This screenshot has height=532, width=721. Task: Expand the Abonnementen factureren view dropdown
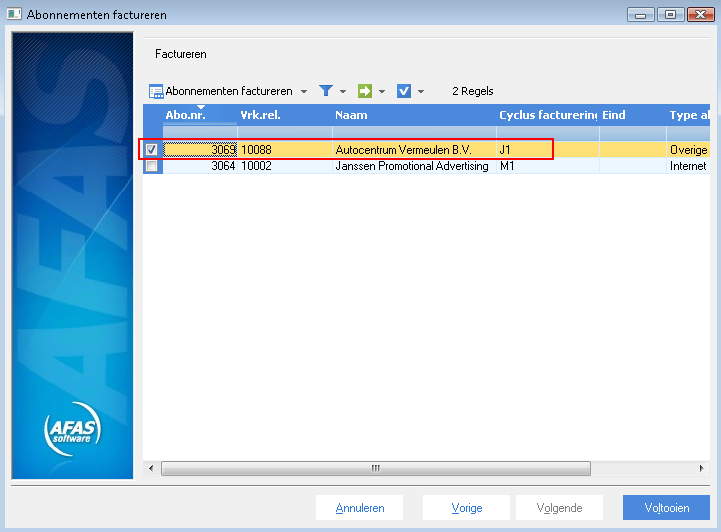tap(304, 92)
